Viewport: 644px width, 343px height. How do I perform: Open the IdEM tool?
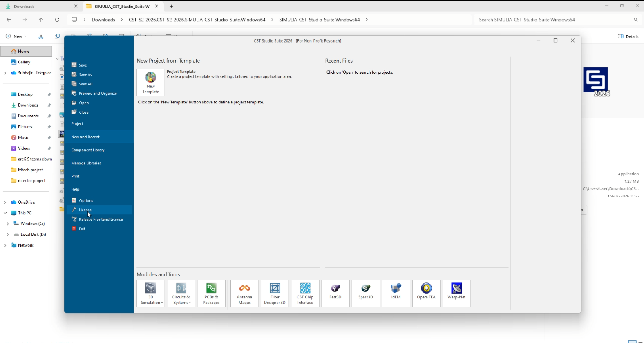396,293
